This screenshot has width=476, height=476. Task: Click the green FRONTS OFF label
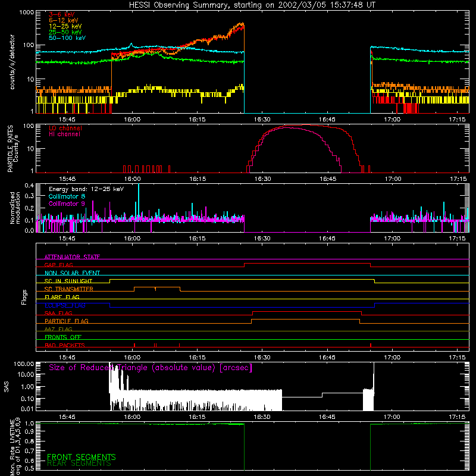63,337
